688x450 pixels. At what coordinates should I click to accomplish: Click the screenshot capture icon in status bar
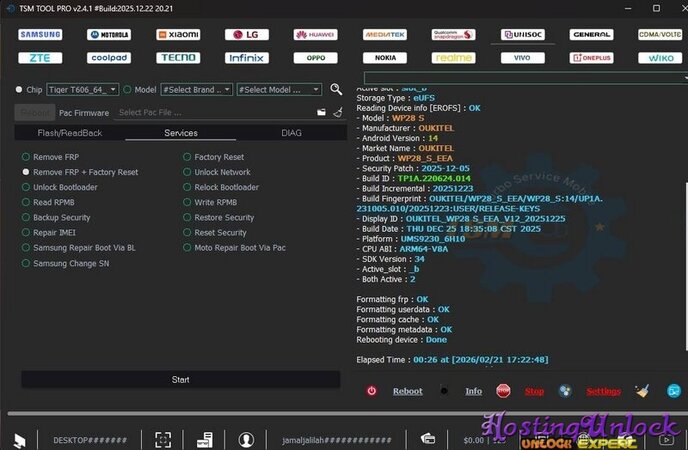tap(163, 438)
